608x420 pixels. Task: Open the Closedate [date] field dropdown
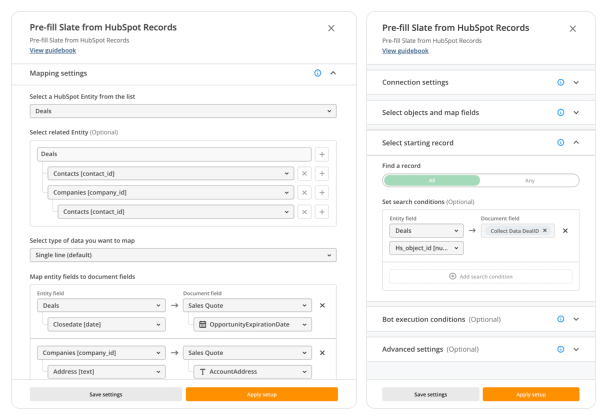[107, 325]
